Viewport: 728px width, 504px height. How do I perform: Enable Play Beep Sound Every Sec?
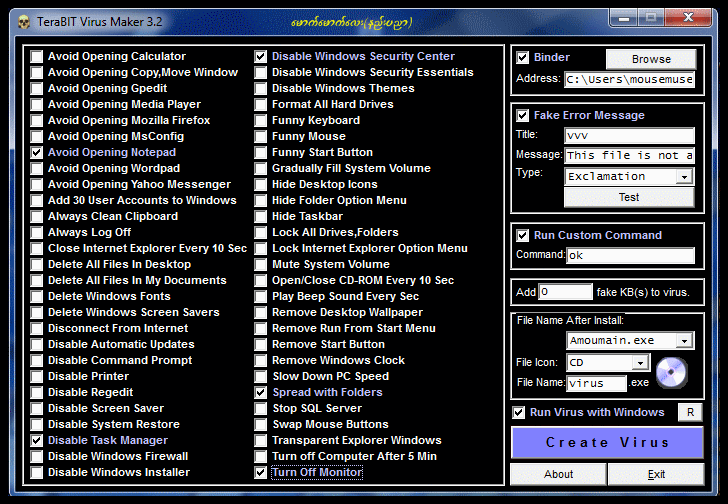click(x=260, y=297)
